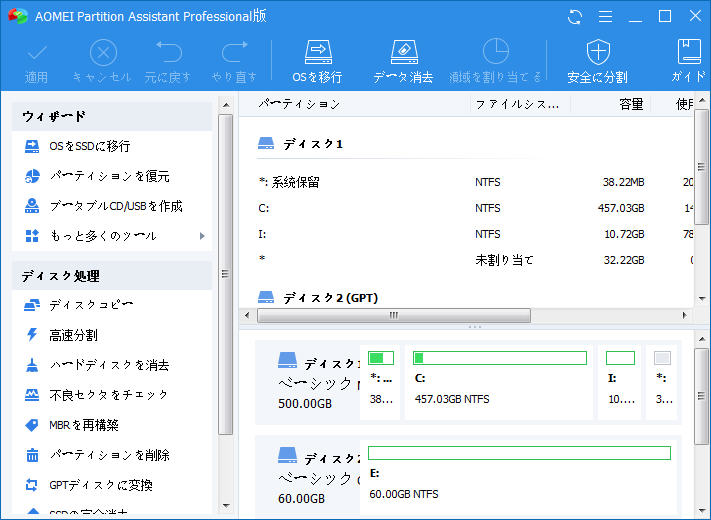Select the E: 60.00GB NTFS partition block
Viewport: 711px width, 520px height.
[x=520, y=477]
